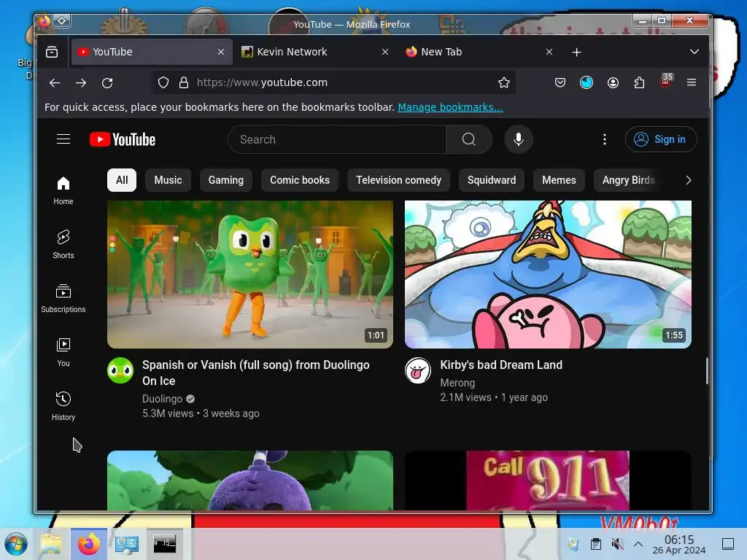Select the Angry Birds chip
The height and width of the screenshot is (560, 747).
click(x=628, y=180)
